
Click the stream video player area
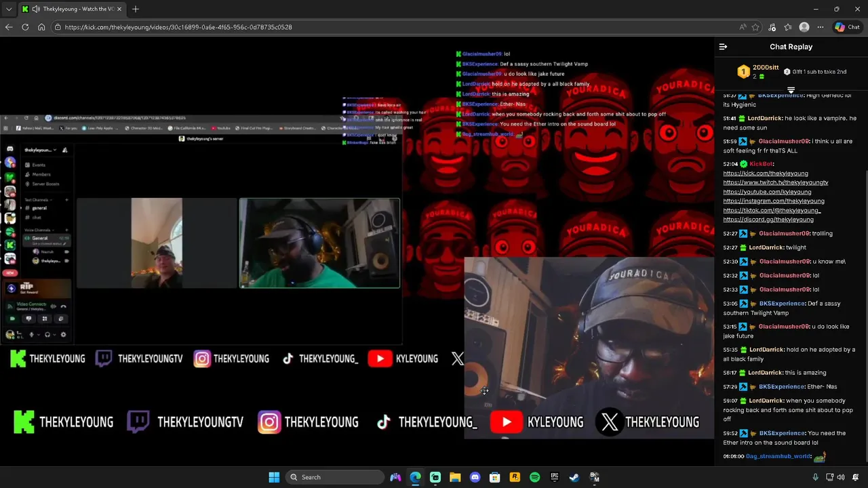357,251
